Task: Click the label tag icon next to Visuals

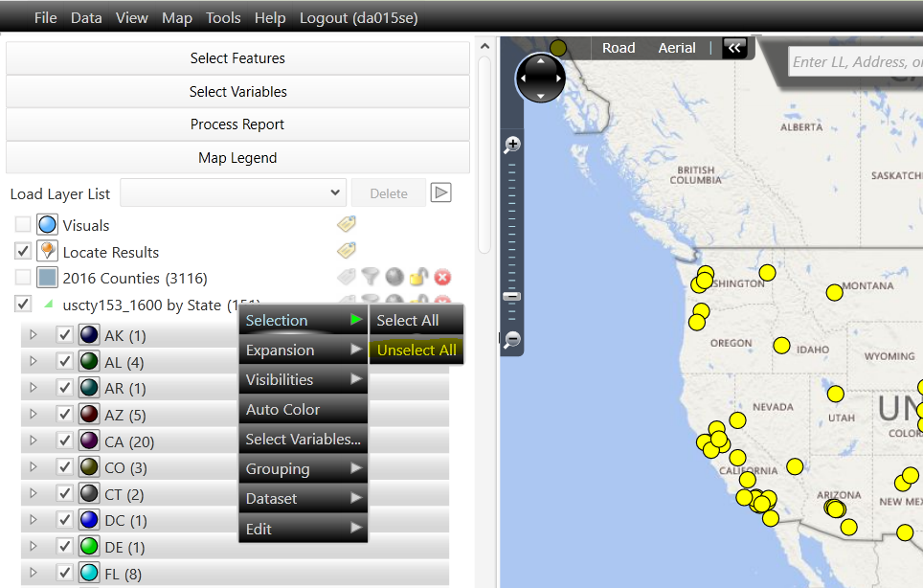Action: coord(346,223)
